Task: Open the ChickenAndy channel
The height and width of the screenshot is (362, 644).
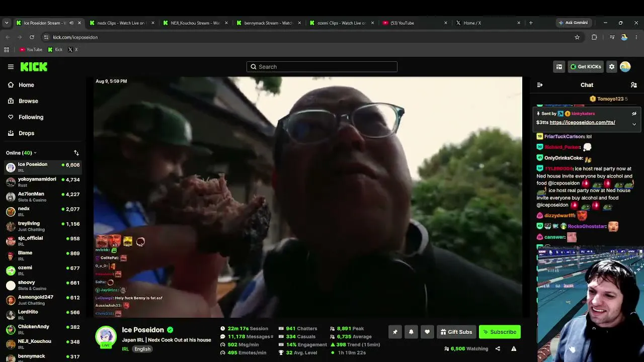Action: [x=42, y=329]
